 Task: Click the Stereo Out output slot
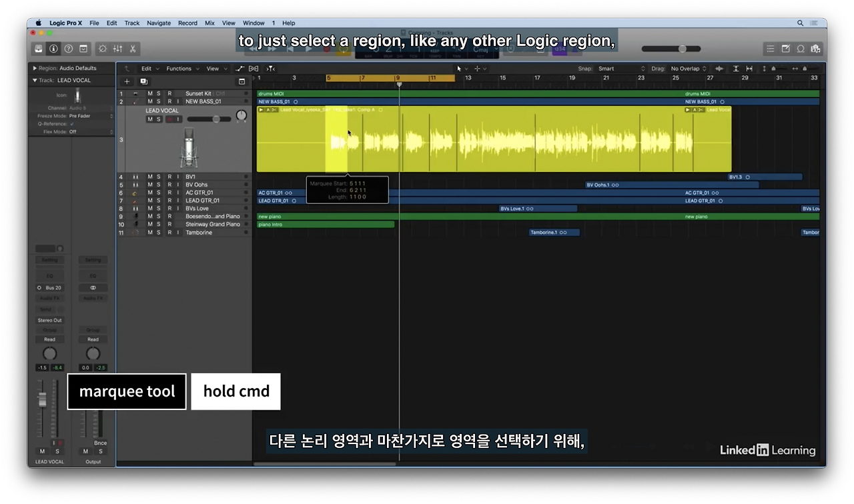pos(49,320)
